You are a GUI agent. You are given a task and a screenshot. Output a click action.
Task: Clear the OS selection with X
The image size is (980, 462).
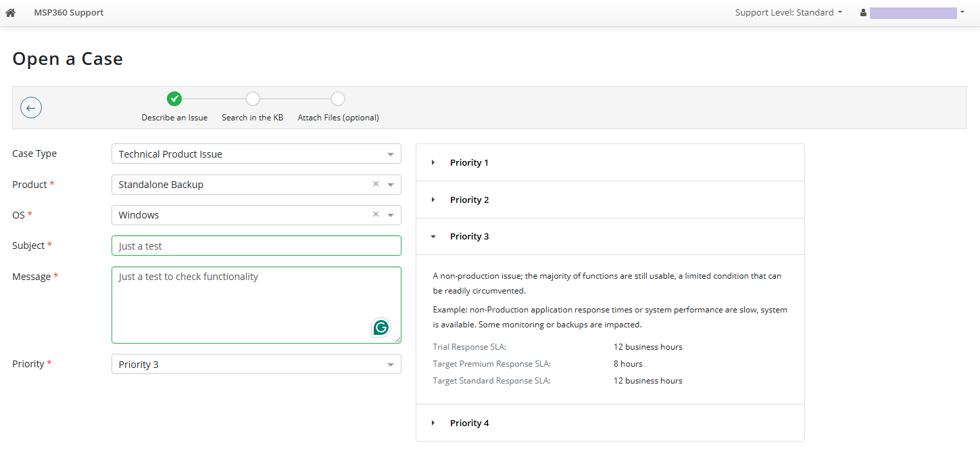[376, 214]
